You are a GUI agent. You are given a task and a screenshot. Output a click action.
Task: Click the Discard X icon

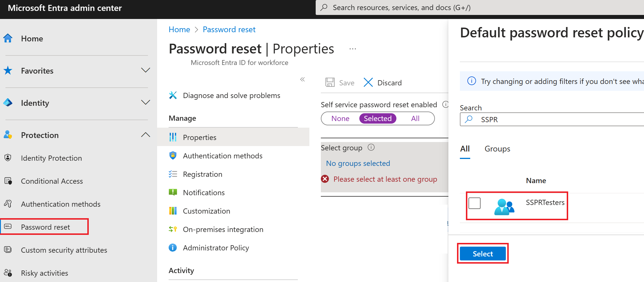(x=368, y=83)
